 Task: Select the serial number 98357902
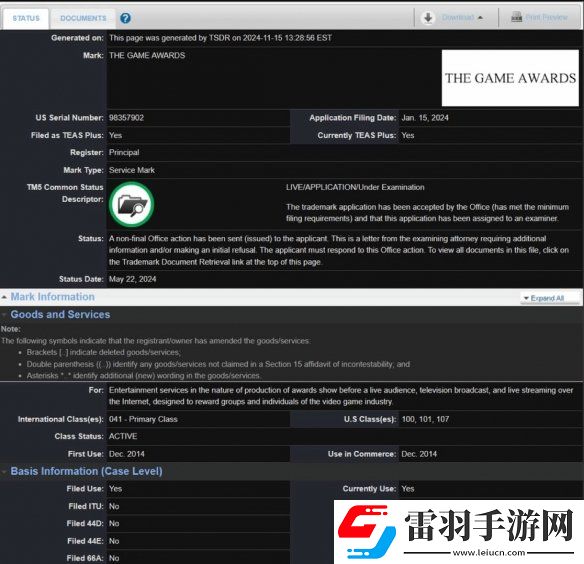[x=126, y=118]
